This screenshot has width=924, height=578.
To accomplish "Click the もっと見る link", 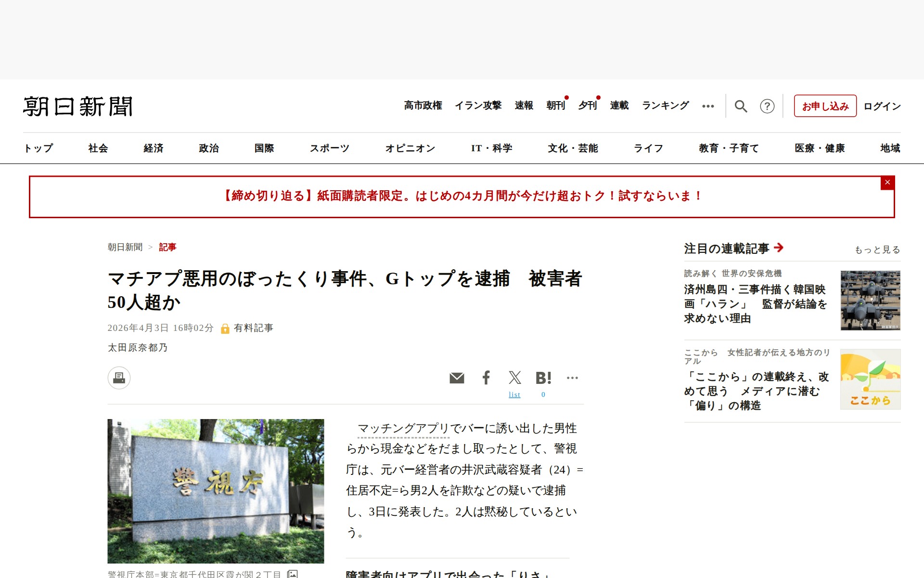I will click(x=877, y=250).
